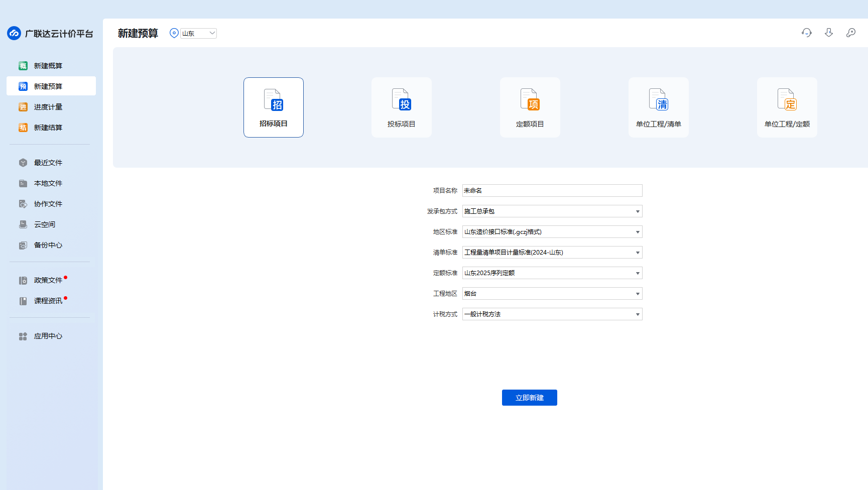Viewport: 868px width, 490px height.
Task: Click the 新建结算 sidebar icon
Action: point(23,128)
